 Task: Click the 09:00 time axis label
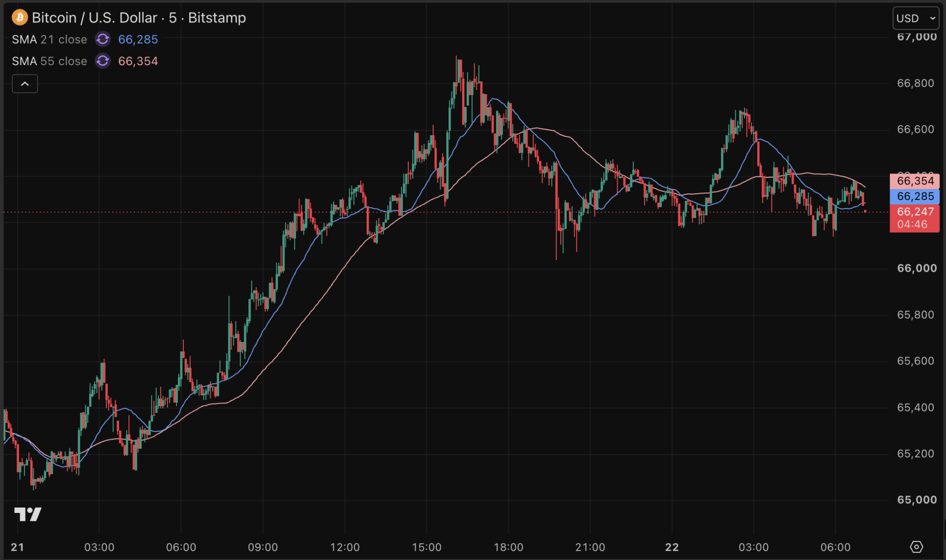[x=263, y=547]
